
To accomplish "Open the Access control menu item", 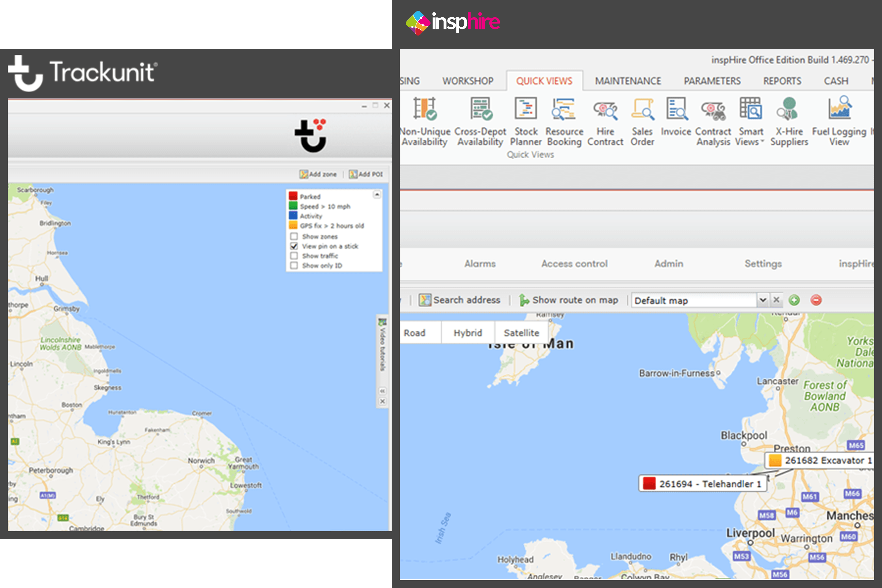I will click(574, 264).
